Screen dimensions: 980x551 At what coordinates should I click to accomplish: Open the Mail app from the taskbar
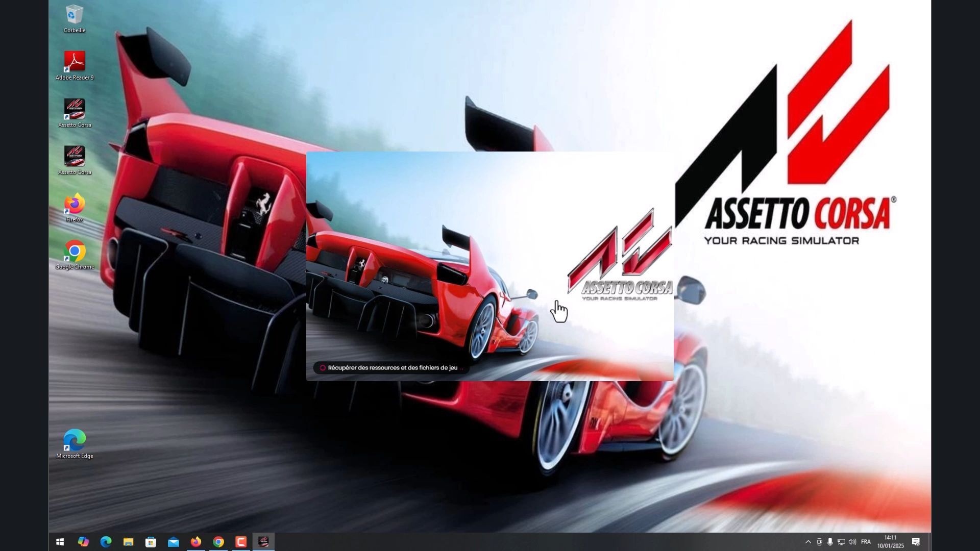tap(174, 542)
